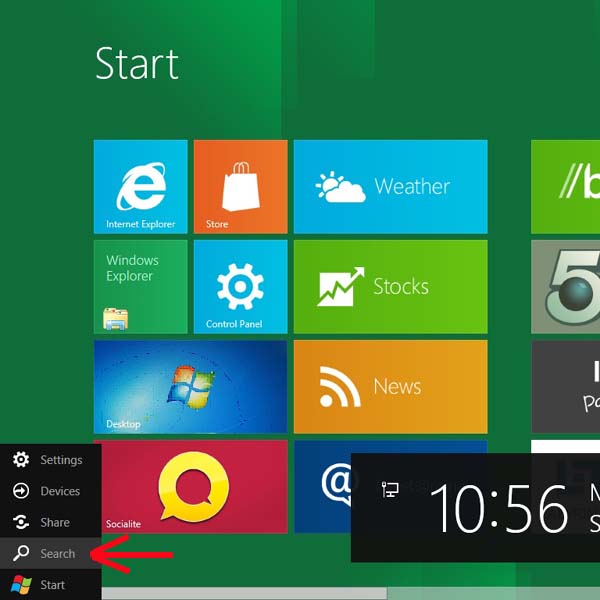Open the News RSS tile

pos(390,386)
